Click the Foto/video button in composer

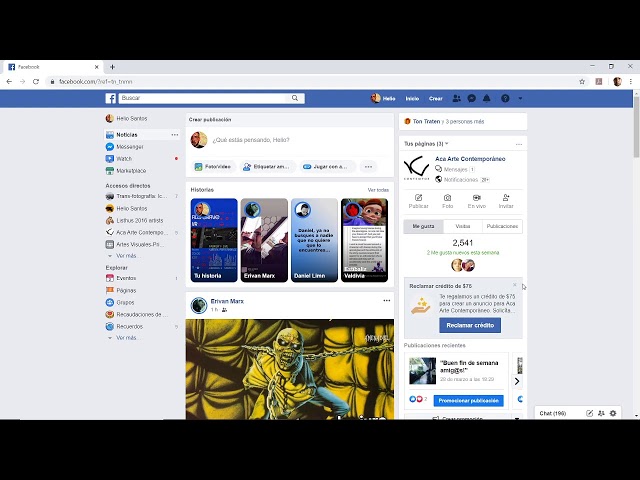click(213, 167)
